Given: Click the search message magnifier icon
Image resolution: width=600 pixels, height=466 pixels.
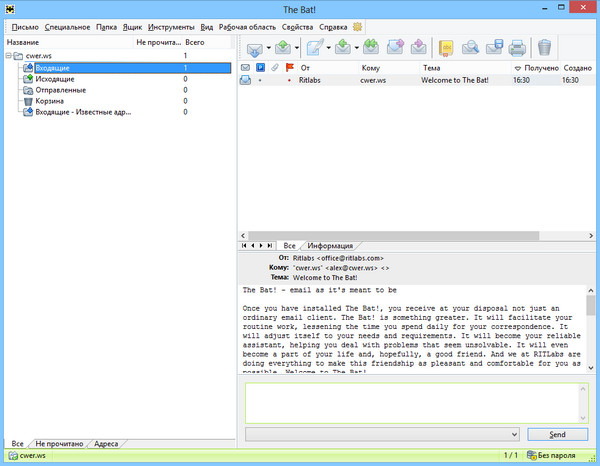Looking at the screenshot, I should (x=469, y=47).
